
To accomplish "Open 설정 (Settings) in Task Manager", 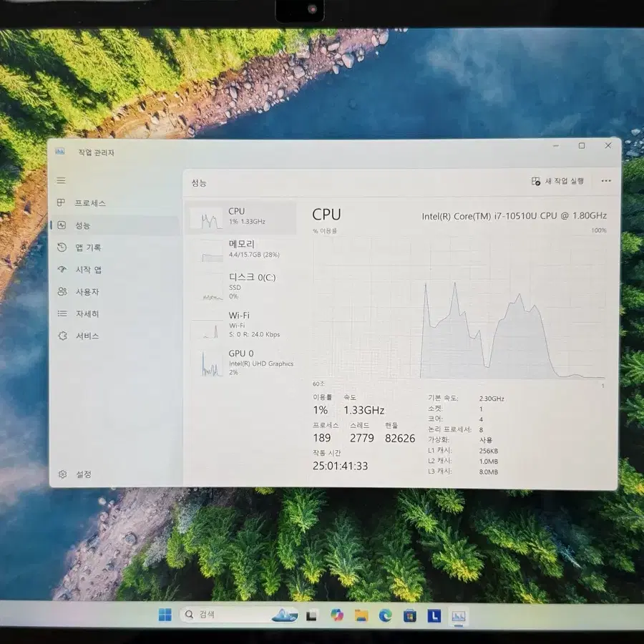I will pos(115,474).
